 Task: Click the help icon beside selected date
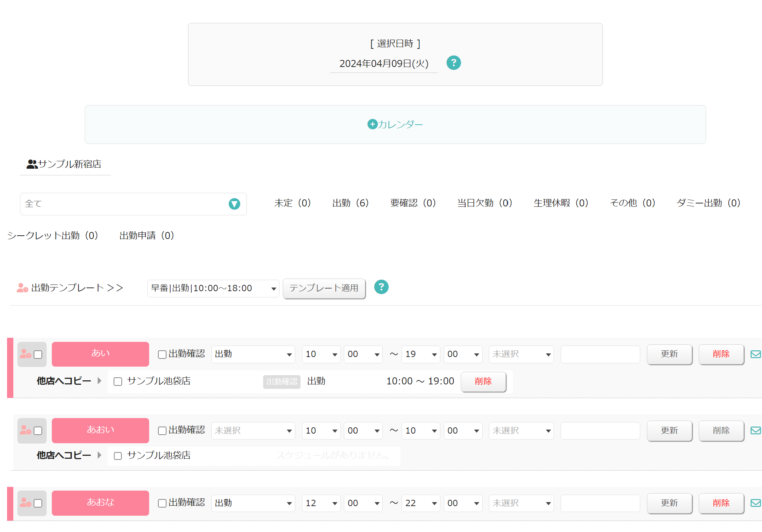453,63
